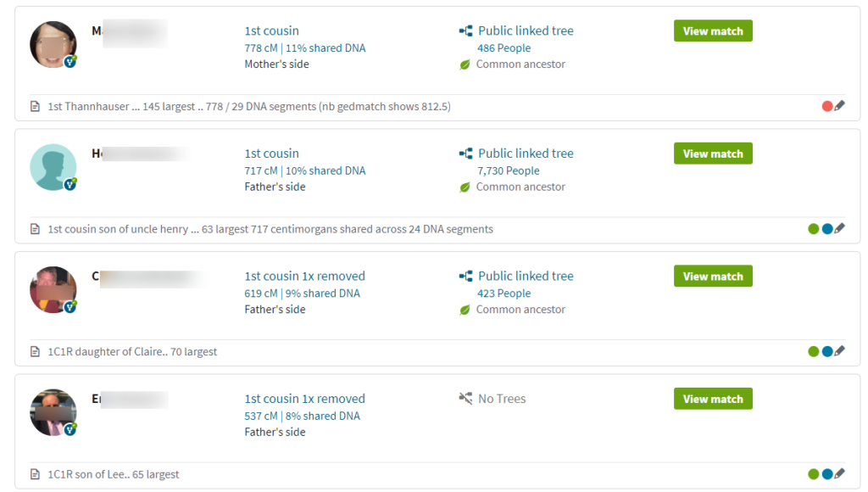
Task: Click note icon before 1st Thannhauser text
Action: [x=35, y=106]
